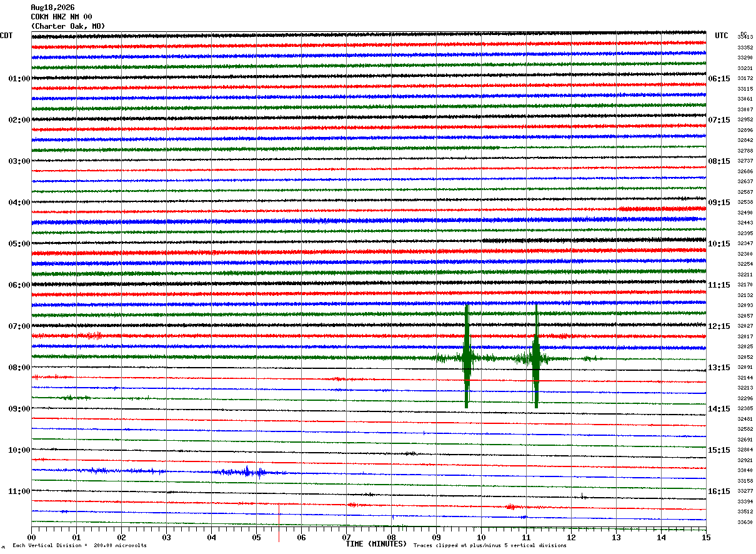
Task: Click the 07:15 UTC time label
Action: click(x=719, y=120)
